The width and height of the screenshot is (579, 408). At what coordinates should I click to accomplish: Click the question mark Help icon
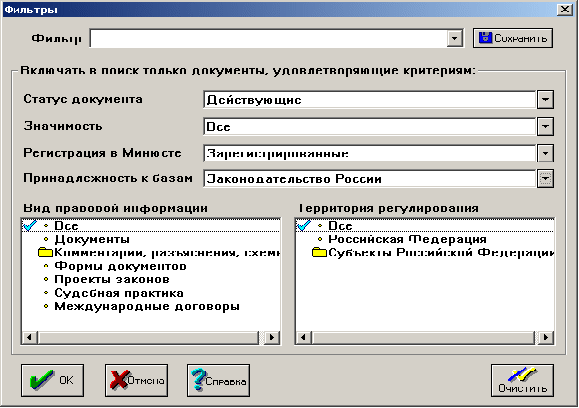pos(198,380)
